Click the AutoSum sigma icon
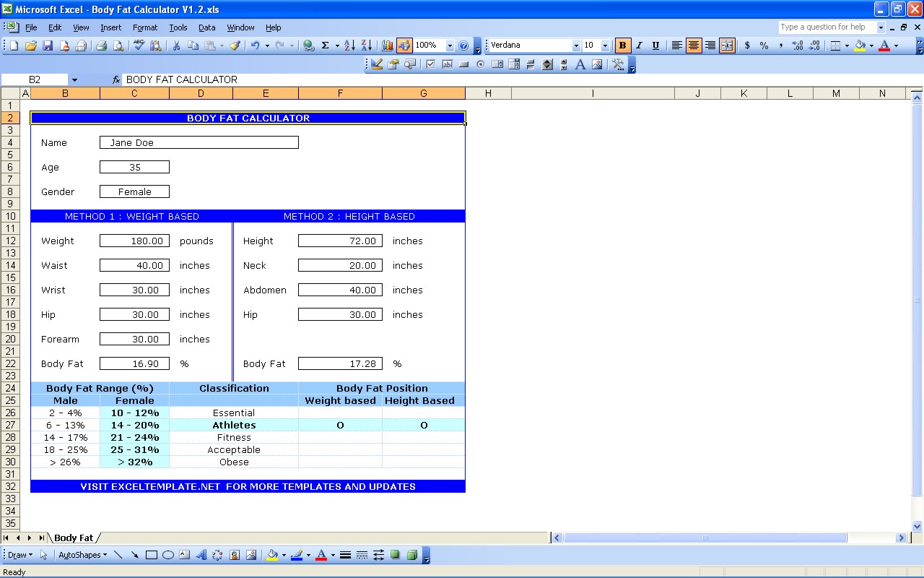Viewport: 924px width, 578px height. (x=325, y=46)
